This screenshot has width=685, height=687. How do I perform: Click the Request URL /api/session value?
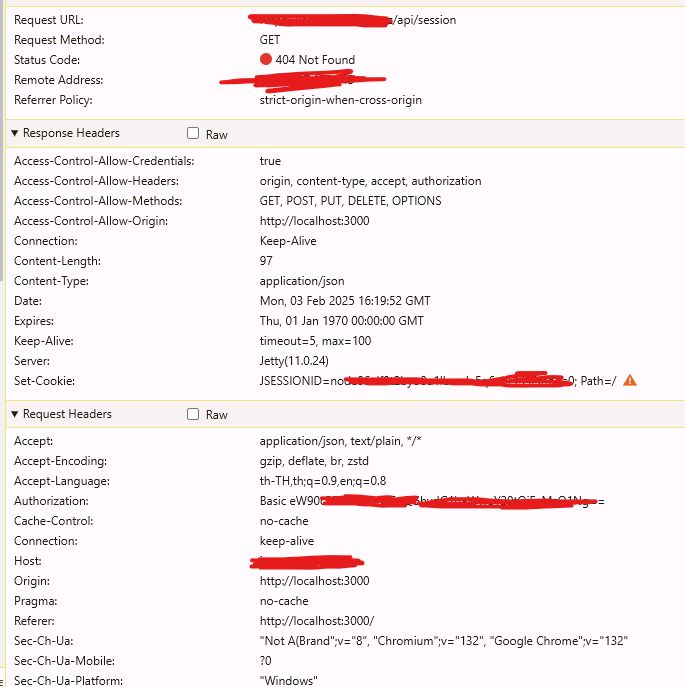(424, 20)
